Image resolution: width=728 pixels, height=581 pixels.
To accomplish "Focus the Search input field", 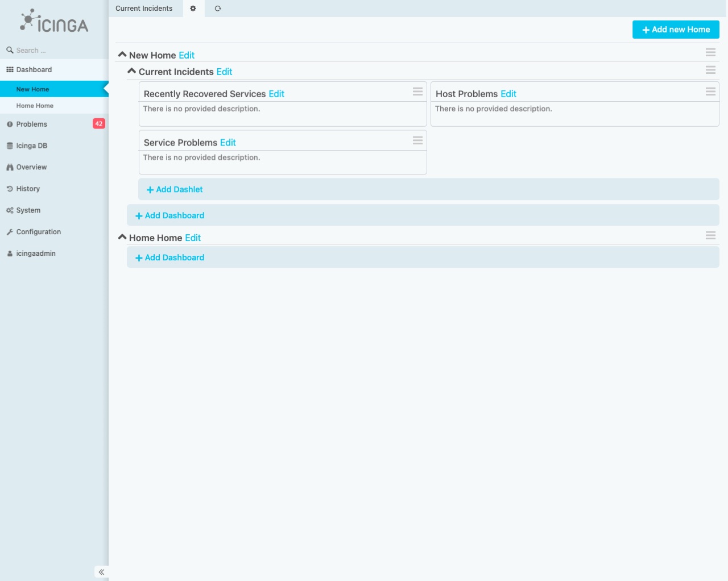I will point(60,51).
